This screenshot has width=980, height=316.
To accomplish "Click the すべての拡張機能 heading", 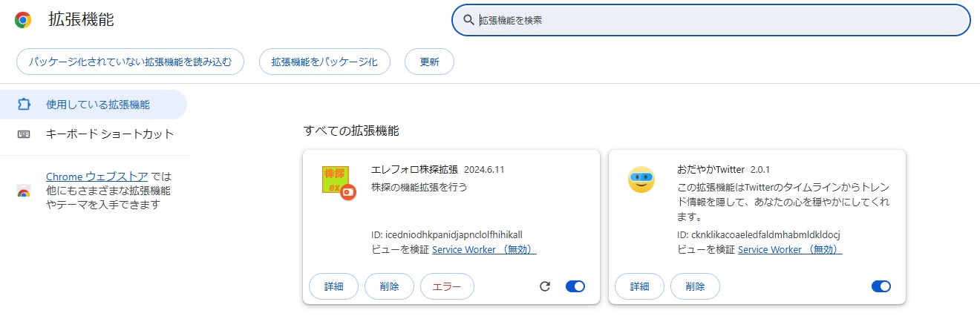I will point(351,131).
